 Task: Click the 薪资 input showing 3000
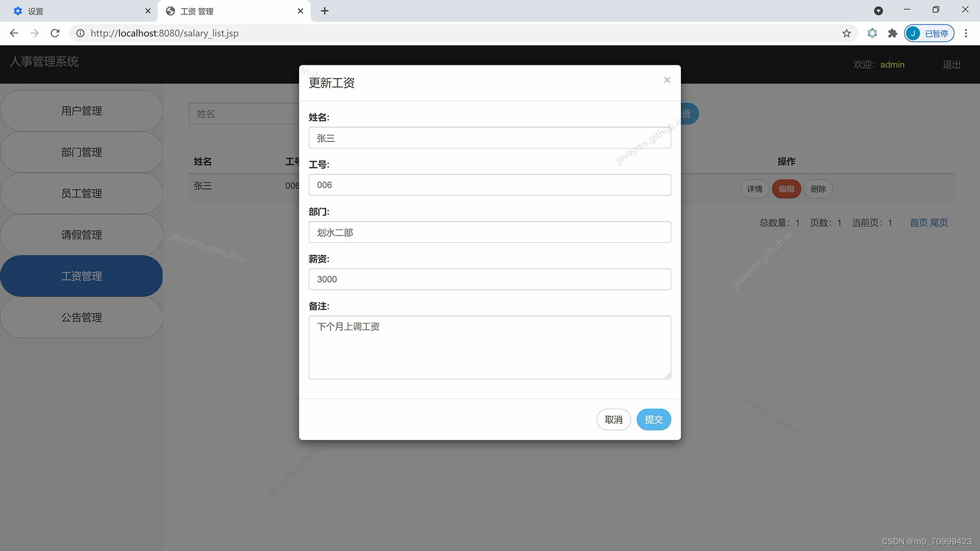[x=489, y=279]
